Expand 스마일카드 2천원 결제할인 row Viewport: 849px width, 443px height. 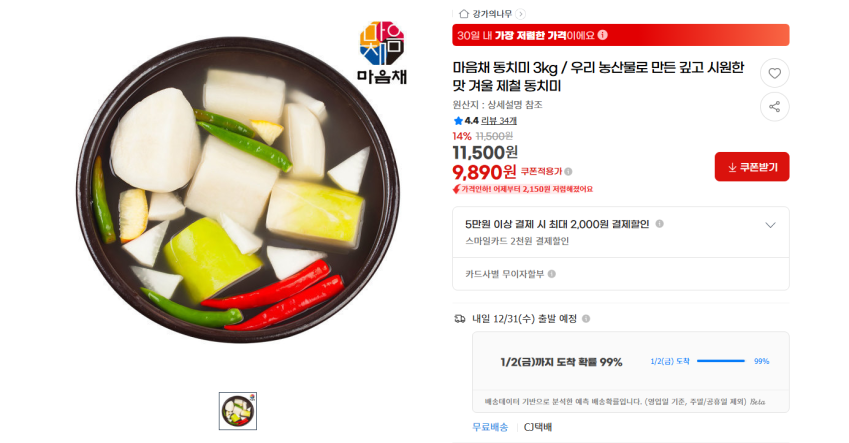[621, 232]
